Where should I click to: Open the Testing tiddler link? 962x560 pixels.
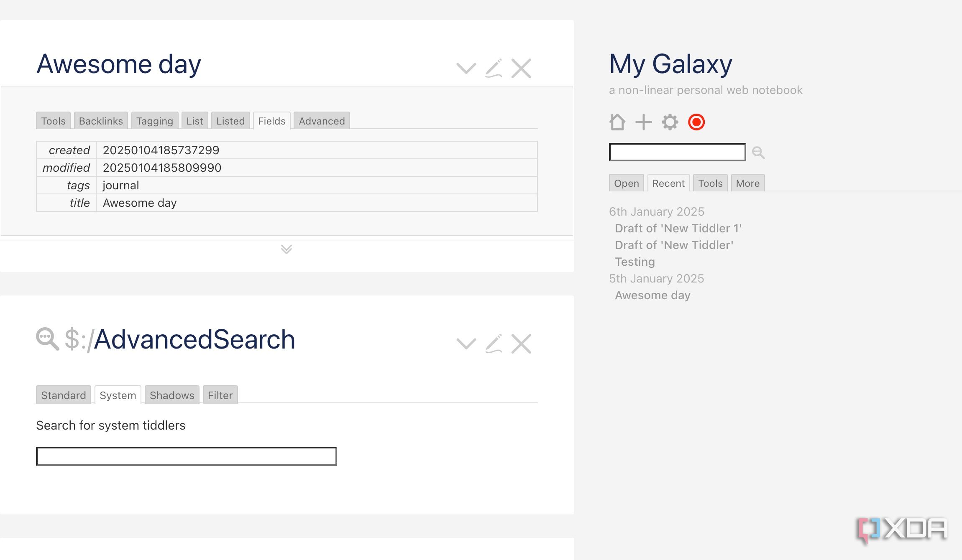click(x=635, y=262)
